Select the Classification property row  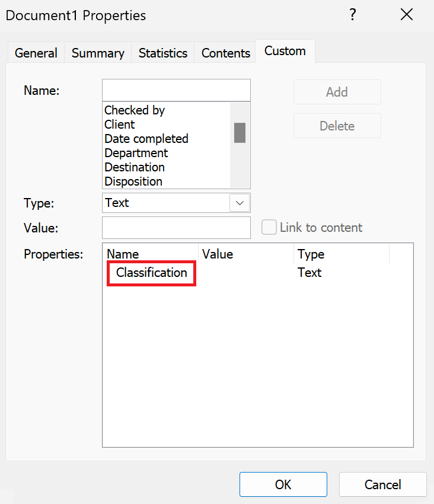(x=152, y=273)
